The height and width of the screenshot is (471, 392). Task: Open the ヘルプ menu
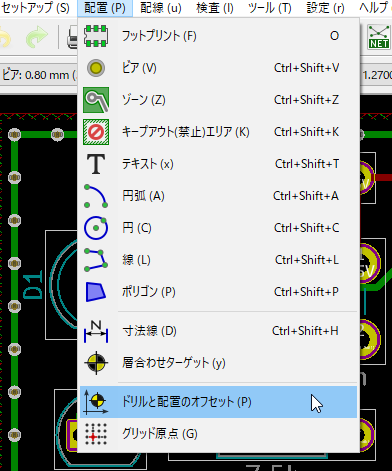pos(374,8)
